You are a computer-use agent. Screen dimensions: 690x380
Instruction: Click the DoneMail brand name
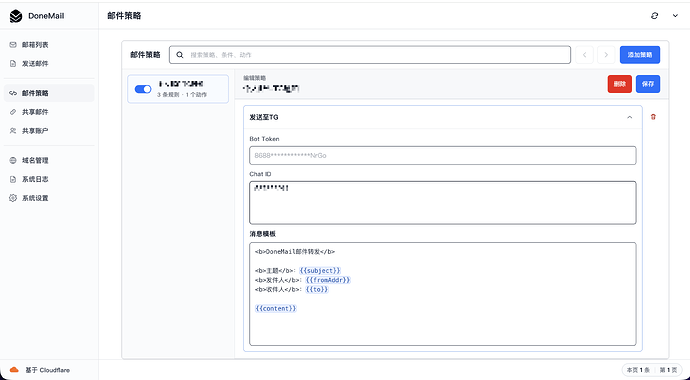[46, 16]
